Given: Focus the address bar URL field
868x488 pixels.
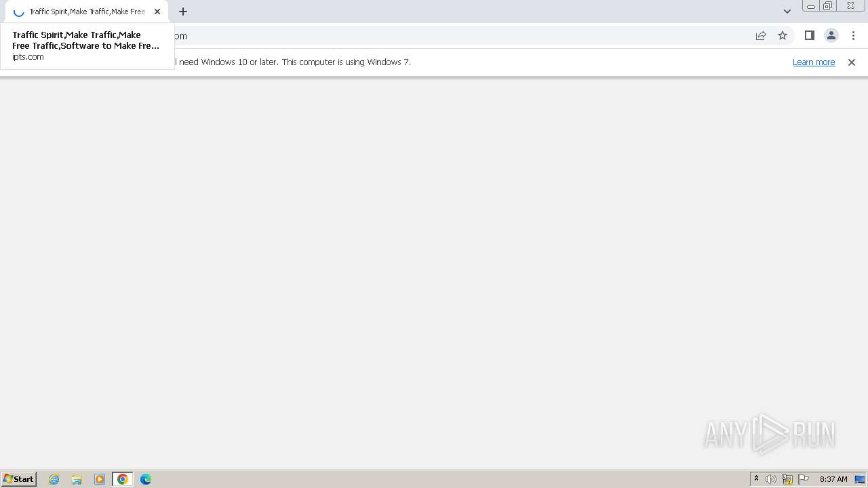Looking at the screenshot, I should (x=461, y=35).
